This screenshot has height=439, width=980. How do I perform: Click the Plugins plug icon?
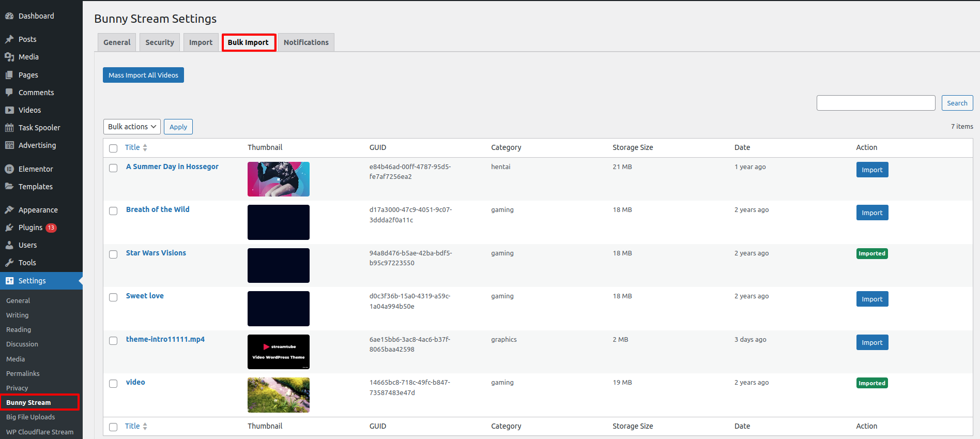[9, 228]
